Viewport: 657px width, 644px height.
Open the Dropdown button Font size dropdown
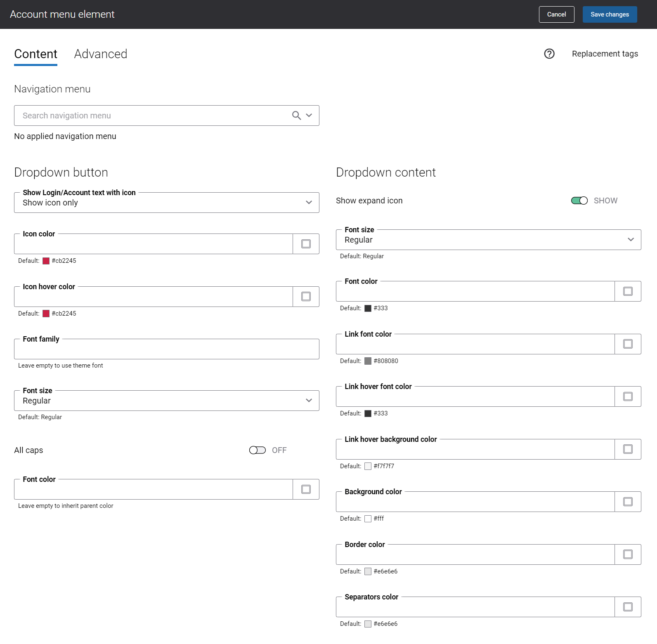(x=166, y=401)
